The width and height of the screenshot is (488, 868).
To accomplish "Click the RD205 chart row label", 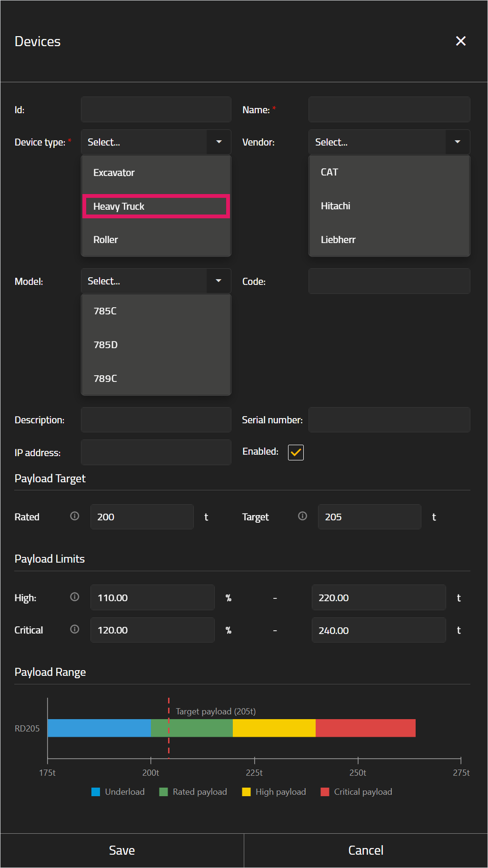I will [27, 728].
